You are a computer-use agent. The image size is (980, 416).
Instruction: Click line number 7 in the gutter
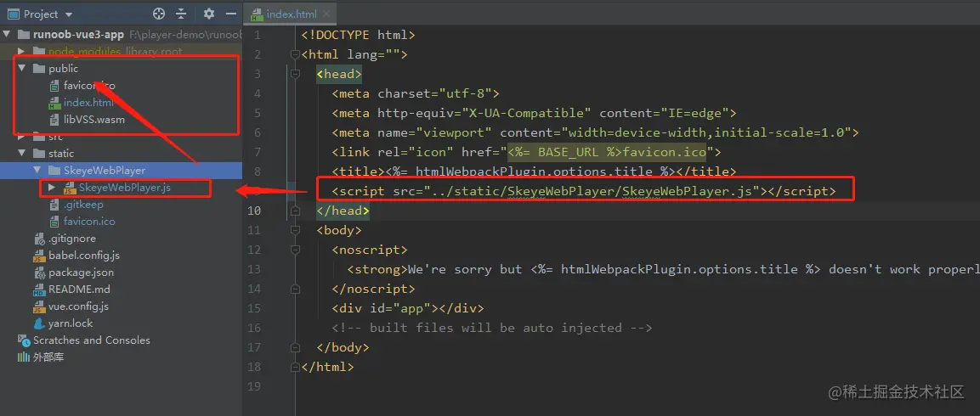click(257, 152)
